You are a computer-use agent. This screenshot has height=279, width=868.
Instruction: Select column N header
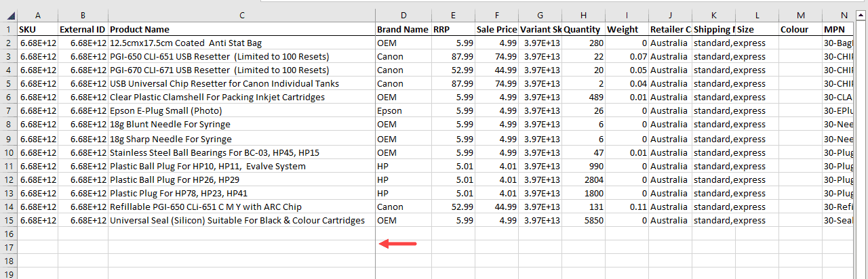point(844,15)
